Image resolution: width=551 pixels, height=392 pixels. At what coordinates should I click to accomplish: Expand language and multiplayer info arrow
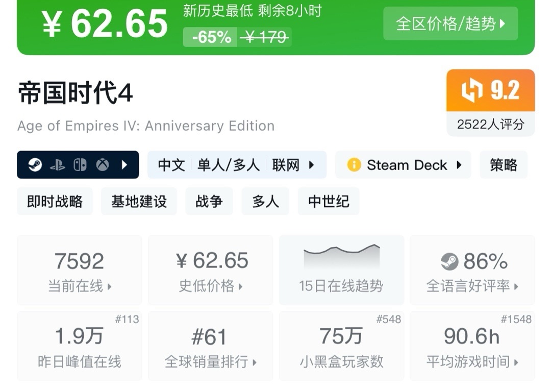(x=311, y=165)
